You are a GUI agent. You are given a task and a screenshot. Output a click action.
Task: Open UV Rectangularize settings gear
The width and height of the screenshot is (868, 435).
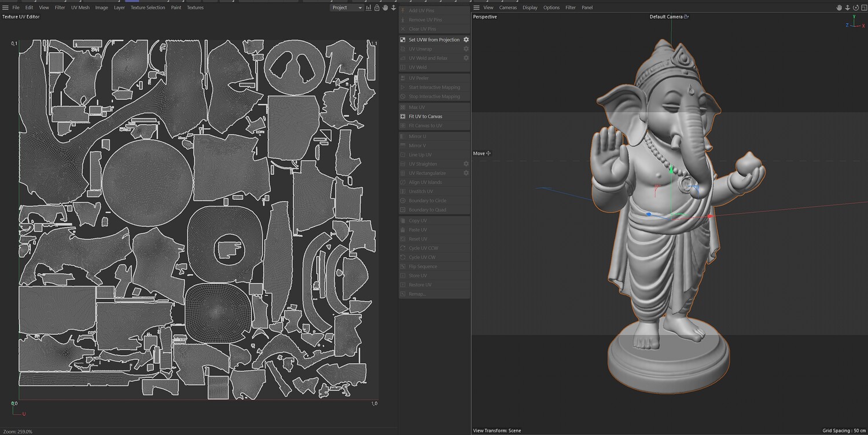466,173
